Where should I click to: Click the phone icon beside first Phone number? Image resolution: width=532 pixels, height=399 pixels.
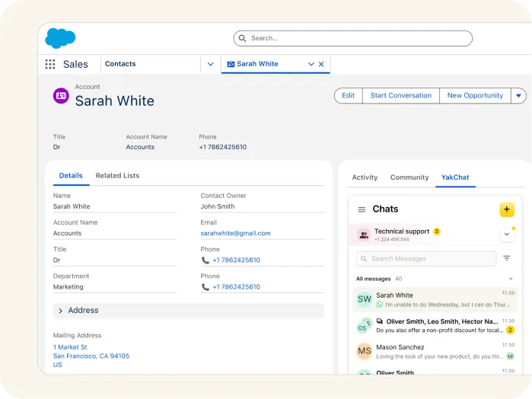click(205, 260)
